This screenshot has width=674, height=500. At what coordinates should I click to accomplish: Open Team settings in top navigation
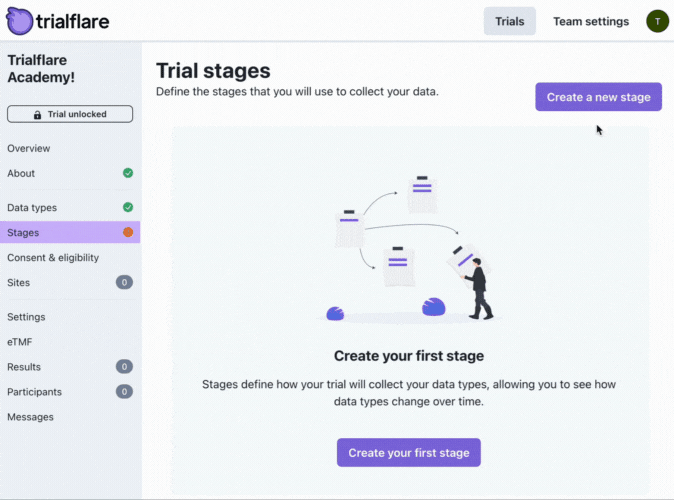coord(591,21)
